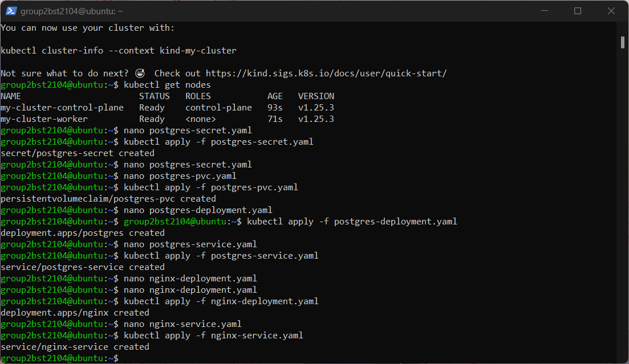The width and height of the screenshot is (629, 364).
Task: Click 'nano postgres-pvc.yaml' command
Action: [x=180, y=176]
